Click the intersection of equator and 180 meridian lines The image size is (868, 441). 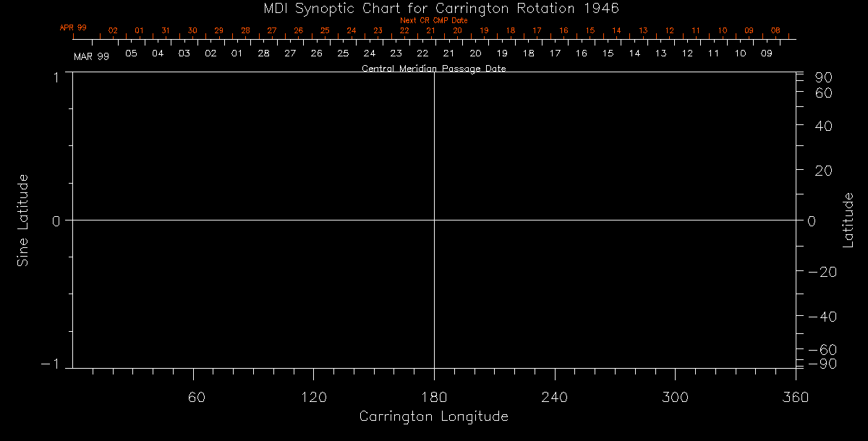pyautogui.click(x=434, y=220)
